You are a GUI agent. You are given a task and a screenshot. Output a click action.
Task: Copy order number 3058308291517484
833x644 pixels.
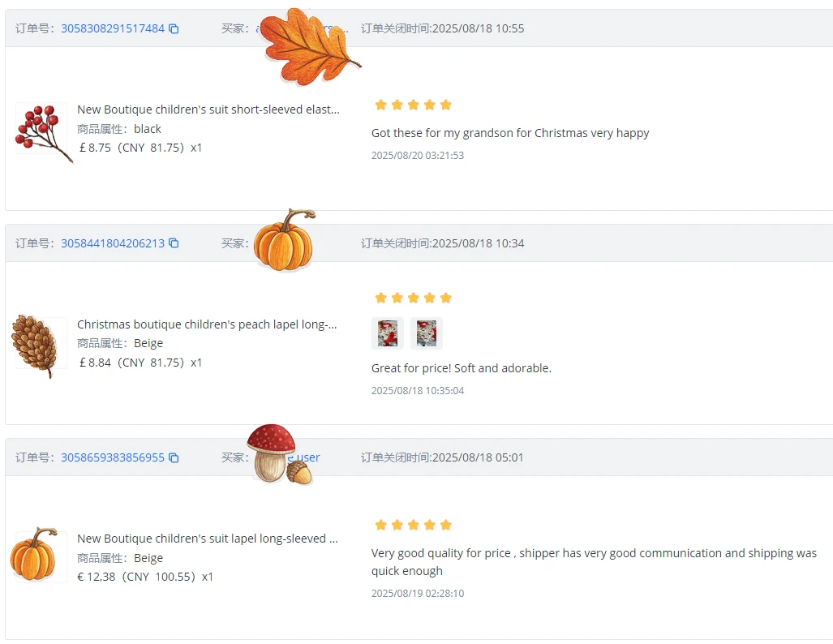pos(174,28)
